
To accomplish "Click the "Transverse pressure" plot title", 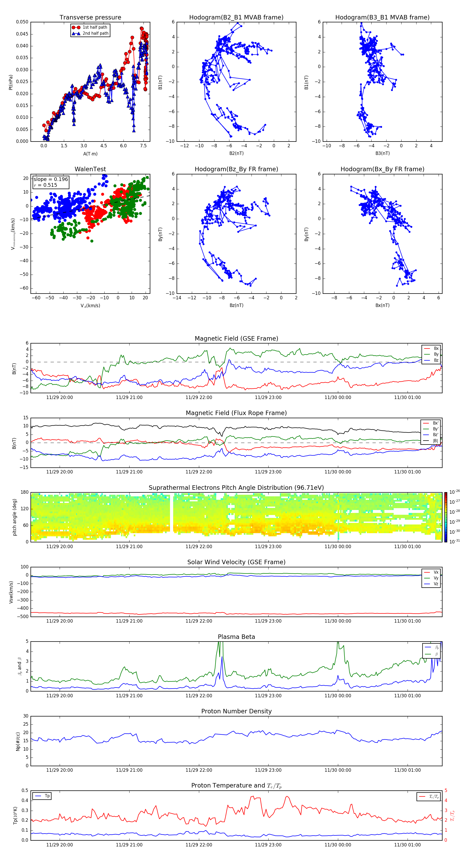I will (x=90, y=17).
